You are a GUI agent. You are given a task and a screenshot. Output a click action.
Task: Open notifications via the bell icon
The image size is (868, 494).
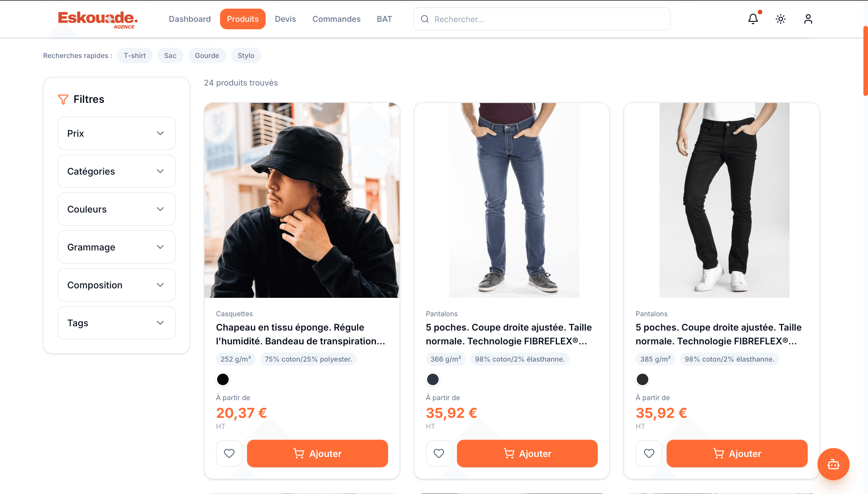tap(753, 19)
